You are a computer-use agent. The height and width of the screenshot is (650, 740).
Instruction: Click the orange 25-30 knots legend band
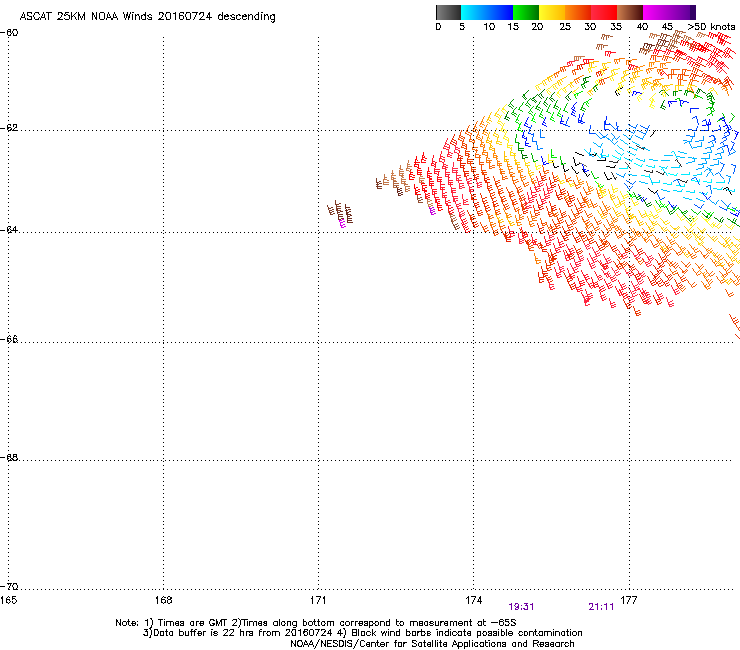[x=578, y=12]
